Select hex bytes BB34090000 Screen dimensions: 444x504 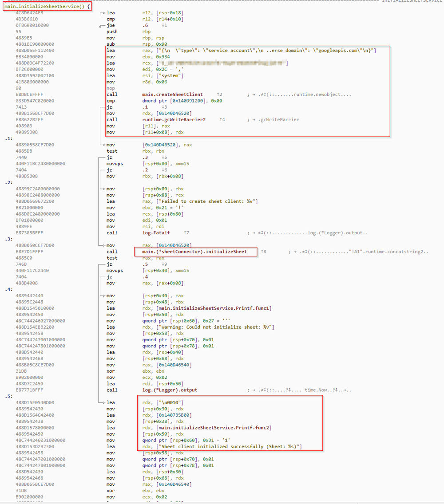(x=29, y=57)
